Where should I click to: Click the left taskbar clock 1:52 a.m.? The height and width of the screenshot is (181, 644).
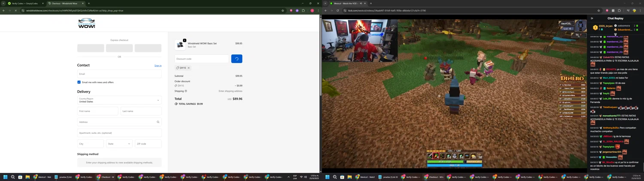point(315,177)
